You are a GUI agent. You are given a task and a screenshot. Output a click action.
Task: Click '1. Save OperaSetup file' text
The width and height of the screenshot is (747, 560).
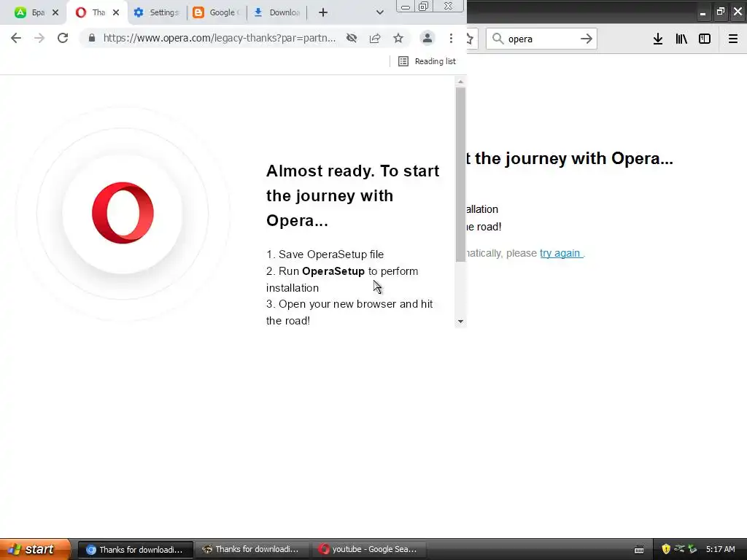tap(325, 254)
